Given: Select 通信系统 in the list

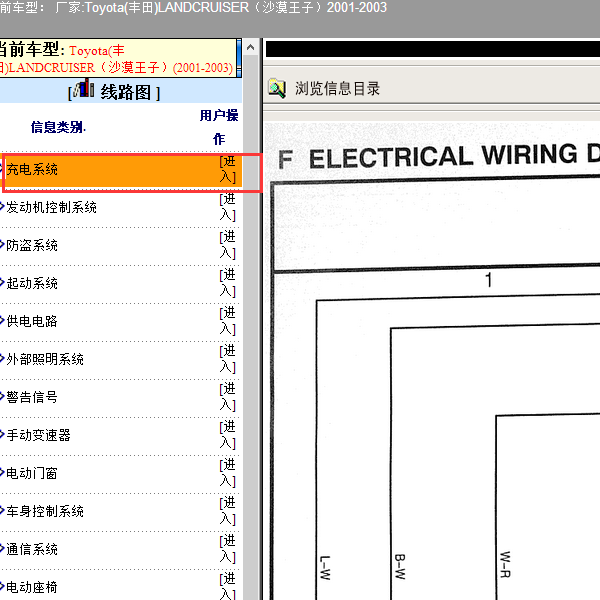Looking at the screenshot, I should [32, 549].
